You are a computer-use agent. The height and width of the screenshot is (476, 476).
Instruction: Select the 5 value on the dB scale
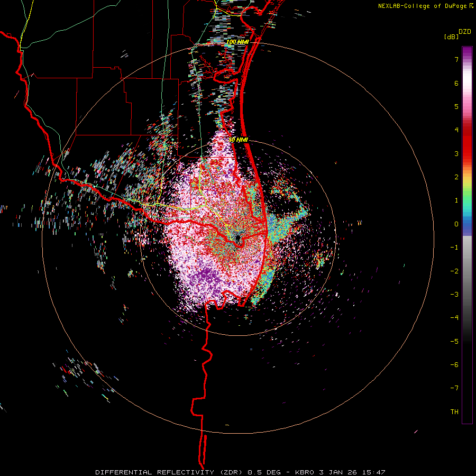click(456, 106)
